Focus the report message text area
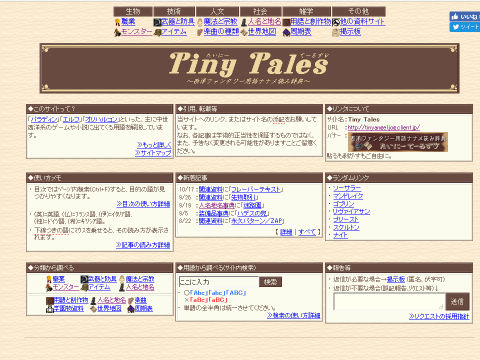The width and height of the screenshot is (480, 360). tap(389, 302)
